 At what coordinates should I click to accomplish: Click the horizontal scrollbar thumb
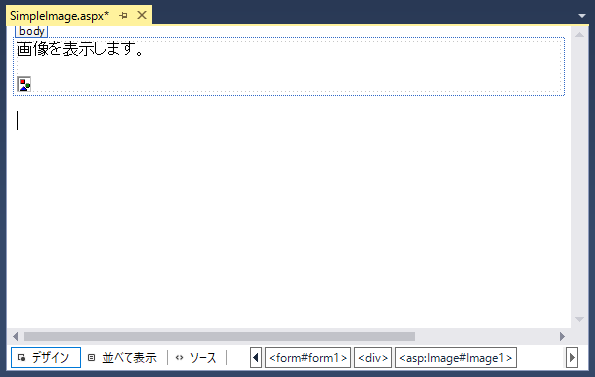click(219, 336)
